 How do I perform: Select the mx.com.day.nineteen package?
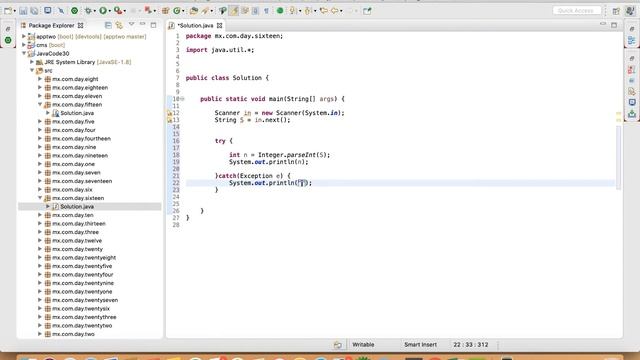click(80, 156)
